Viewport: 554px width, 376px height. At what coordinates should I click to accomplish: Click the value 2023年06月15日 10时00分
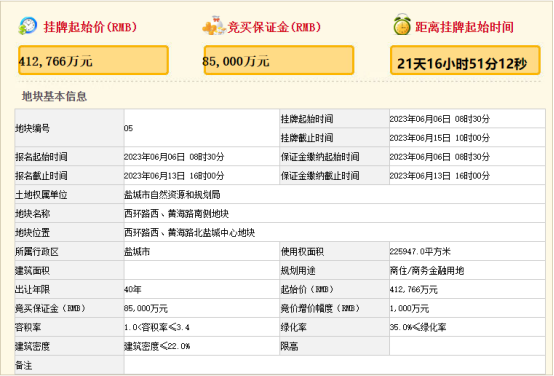coord(440,138)
